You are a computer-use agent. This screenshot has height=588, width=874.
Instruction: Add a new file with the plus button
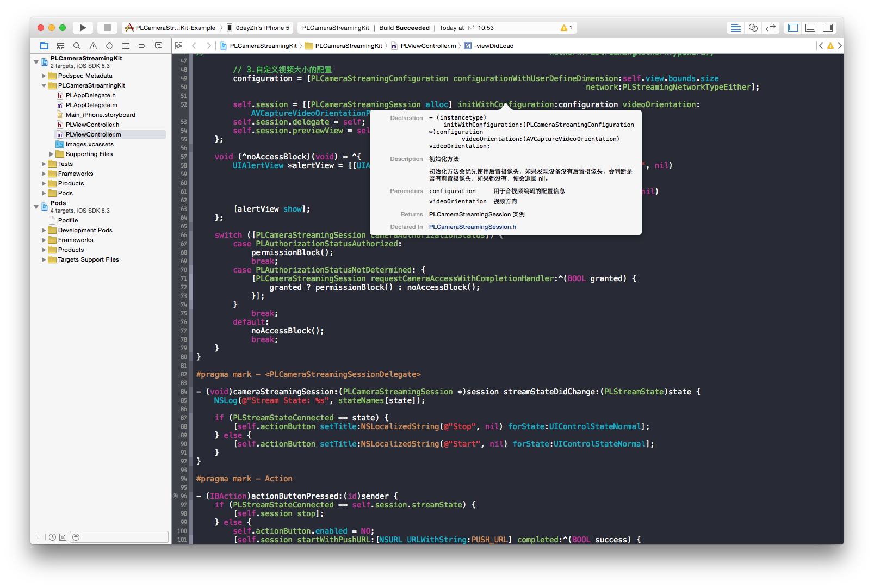pyautogui.click(x=38, y=537)
